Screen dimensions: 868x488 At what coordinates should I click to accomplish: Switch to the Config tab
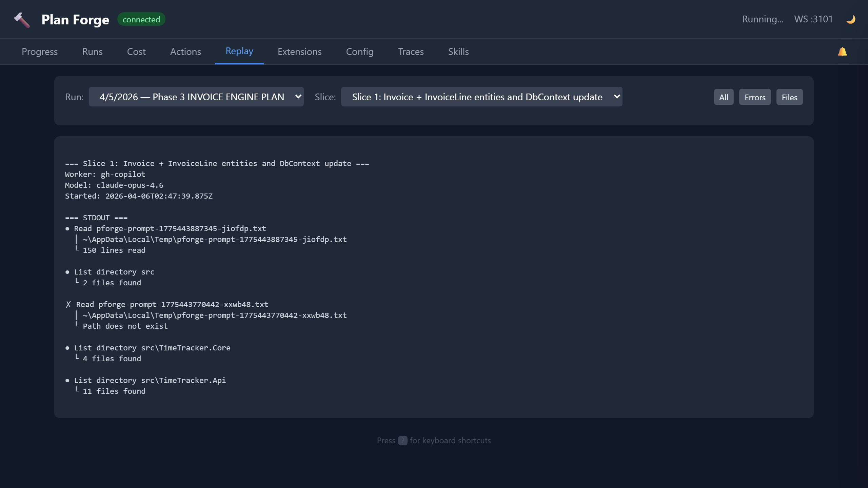pos(360,52)
